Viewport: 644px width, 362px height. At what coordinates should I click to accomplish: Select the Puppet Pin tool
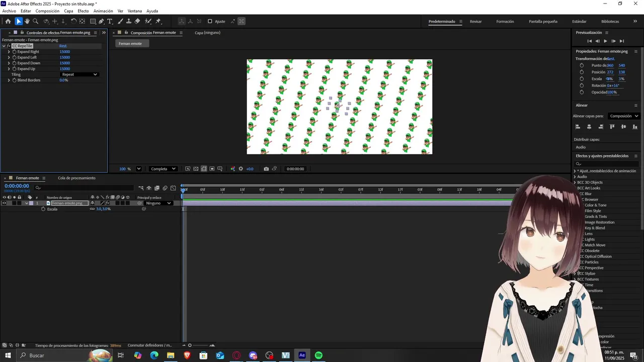(158, 21)
